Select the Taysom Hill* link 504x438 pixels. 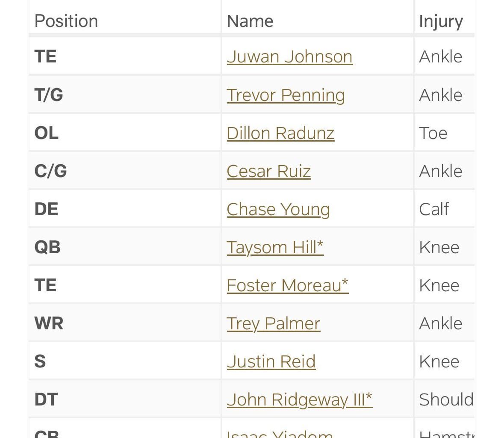point(275,247)
